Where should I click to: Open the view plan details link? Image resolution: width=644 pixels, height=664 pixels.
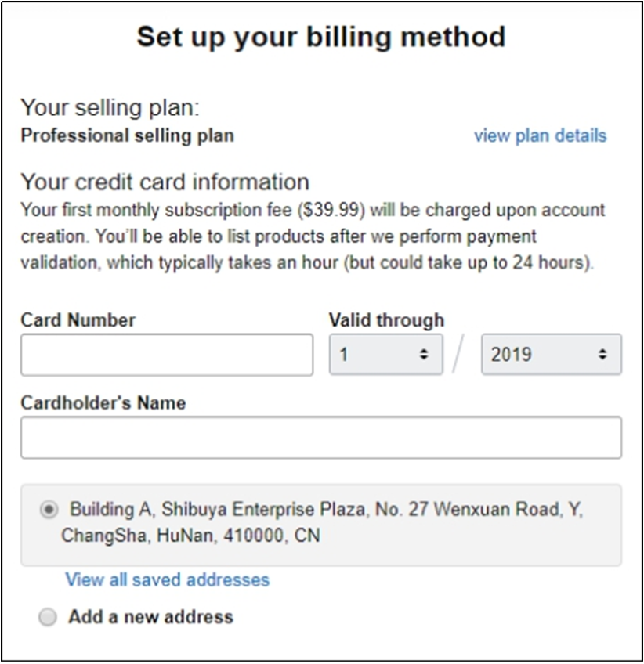[540, 135]
